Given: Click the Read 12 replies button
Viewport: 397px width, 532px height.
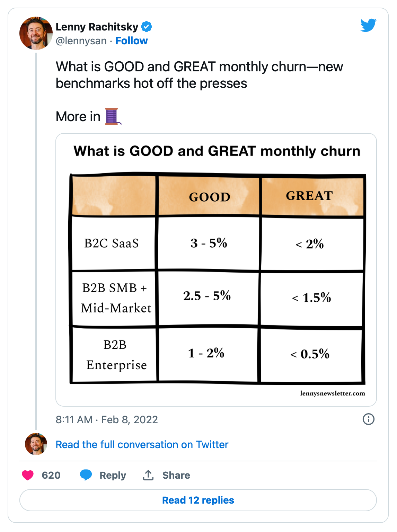Looking at the screenshot, I should (198, 500).
